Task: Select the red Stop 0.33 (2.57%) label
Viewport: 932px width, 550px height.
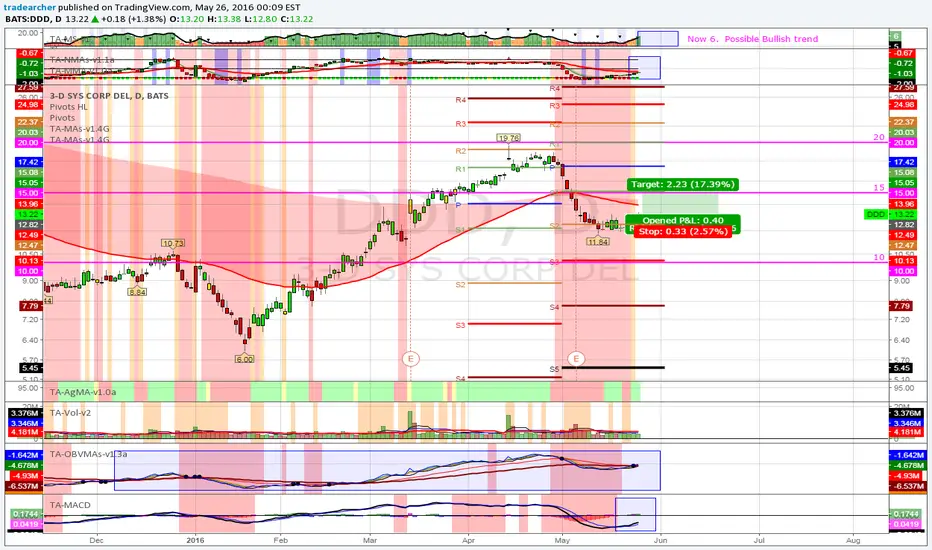Action: (x=683, y=231)
